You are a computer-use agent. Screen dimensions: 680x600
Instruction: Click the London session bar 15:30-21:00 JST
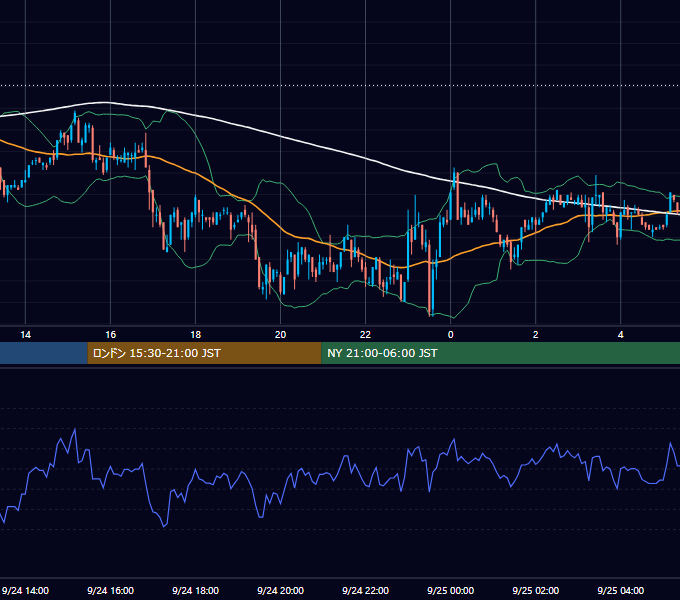[x=204, y=353]
